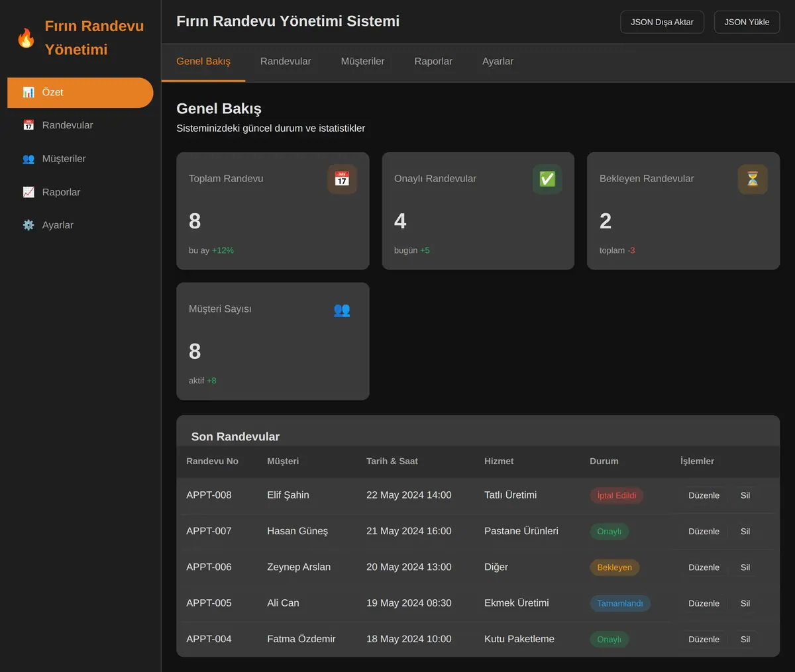The image size is (795, 672).
Task: Click the Durum column header
Action: point(604,461)
